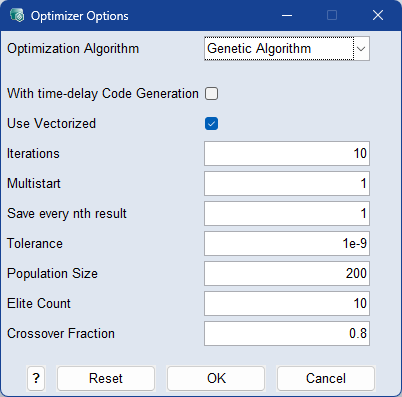
Task: Minimize the Optimizer Options window
Action: [287, 15]
